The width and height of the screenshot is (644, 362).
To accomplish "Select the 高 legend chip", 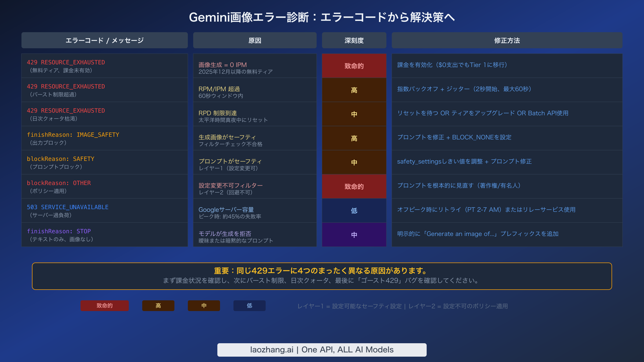I will click(158, 305).
